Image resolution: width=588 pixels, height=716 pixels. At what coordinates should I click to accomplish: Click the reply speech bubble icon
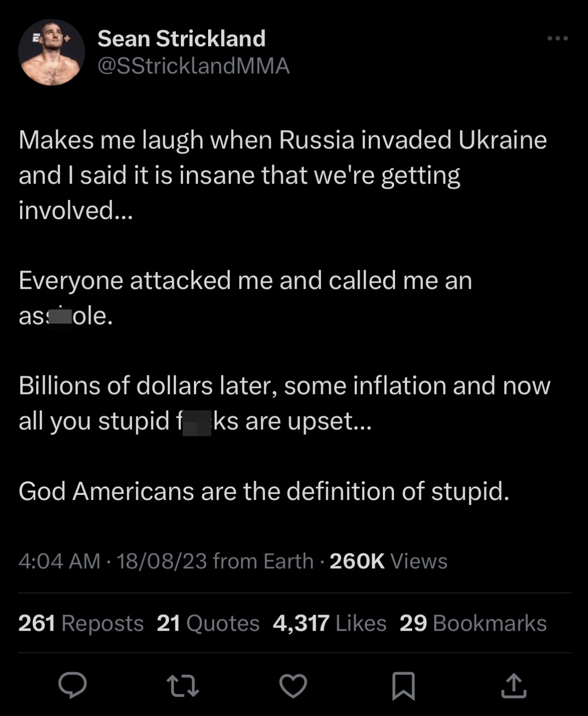tap(72, 685)
